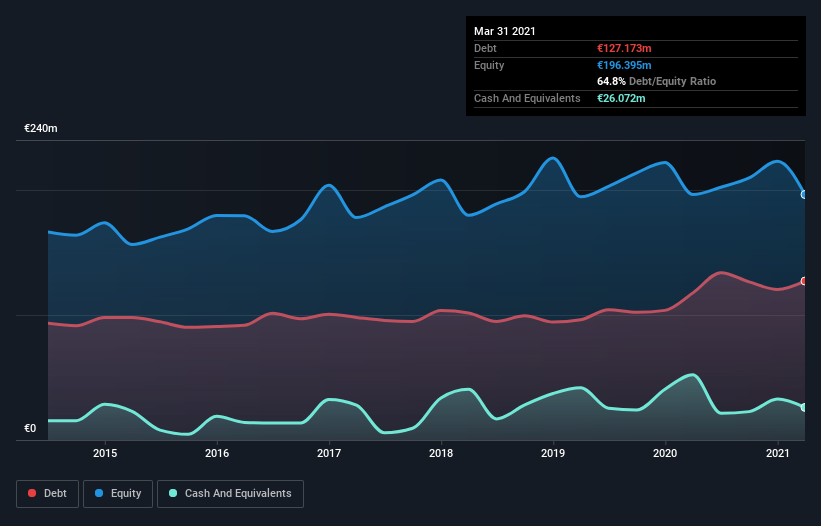
Task: Click the Equity row label in tooltip
Action: pos(489,65)
